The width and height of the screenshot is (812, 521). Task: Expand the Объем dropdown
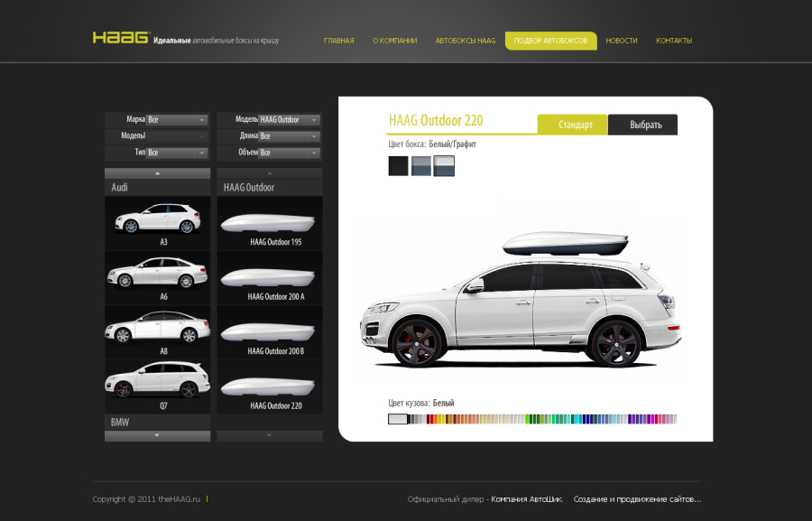click(289, 153)
